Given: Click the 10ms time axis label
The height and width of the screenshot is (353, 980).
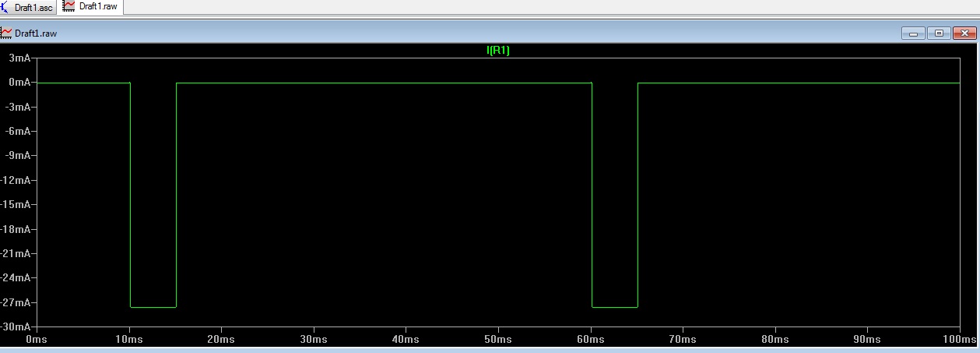Looking at the screenshot, I should coord(128,339).
